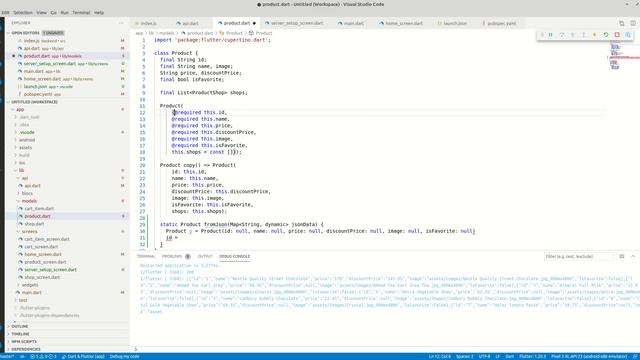Viewport: 640px width, 360px height.
Task: Switch to the api.dart editor tab
Action: click(190, 23)
